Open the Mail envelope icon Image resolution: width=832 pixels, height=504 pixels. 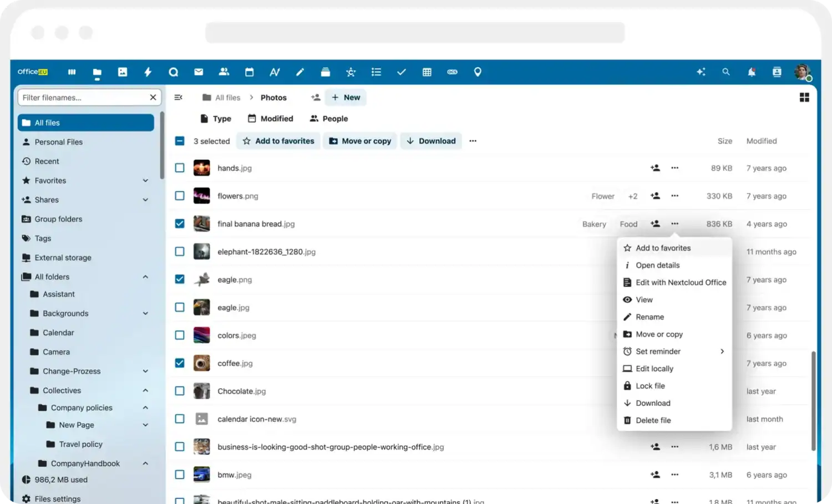click(x=199, y=72)
